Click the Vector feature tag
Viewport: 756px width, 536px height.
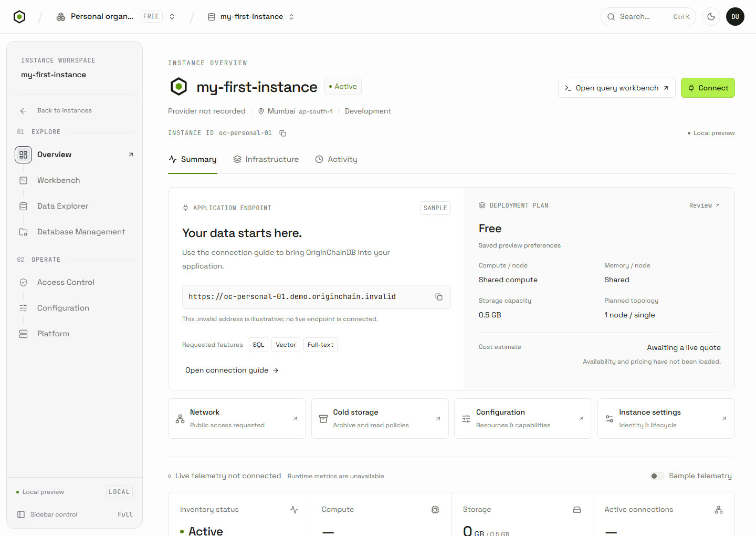coord(286,345)
